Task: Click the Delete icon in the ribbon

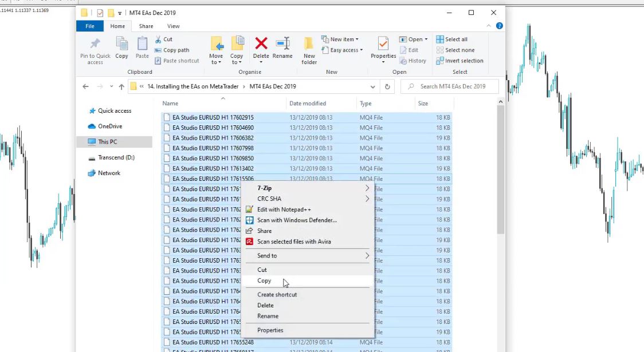Action: click(261, 44)
